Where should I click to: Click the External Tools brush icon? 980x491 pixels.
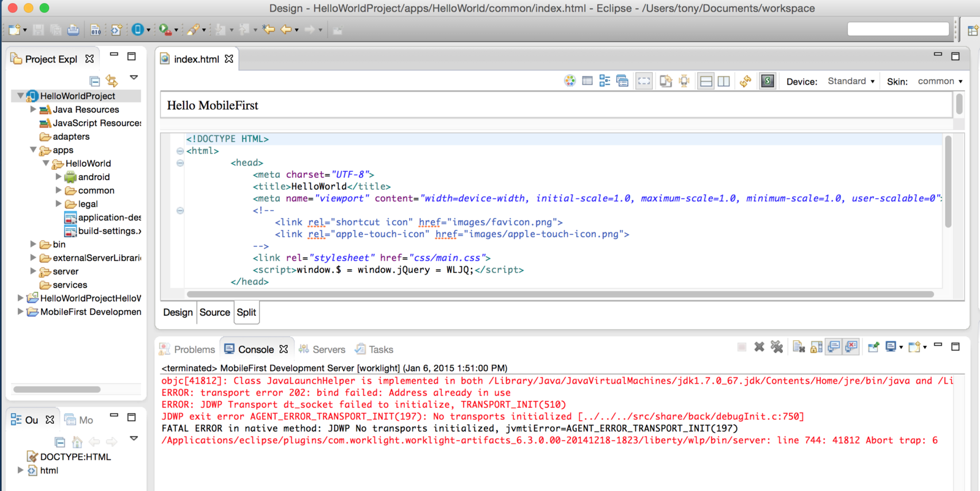click(193, 29)
